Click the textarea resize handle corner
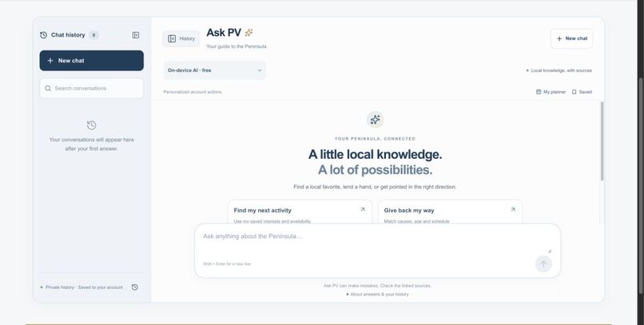 pos(550,251)
